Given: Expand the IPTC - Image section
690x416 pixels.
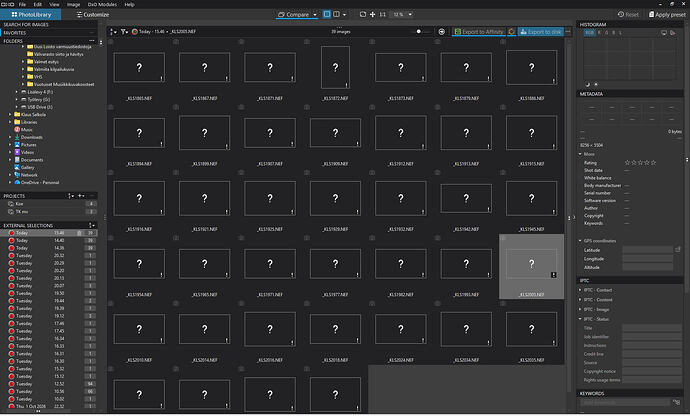Looking at the screenshot, I should [580, 309].
